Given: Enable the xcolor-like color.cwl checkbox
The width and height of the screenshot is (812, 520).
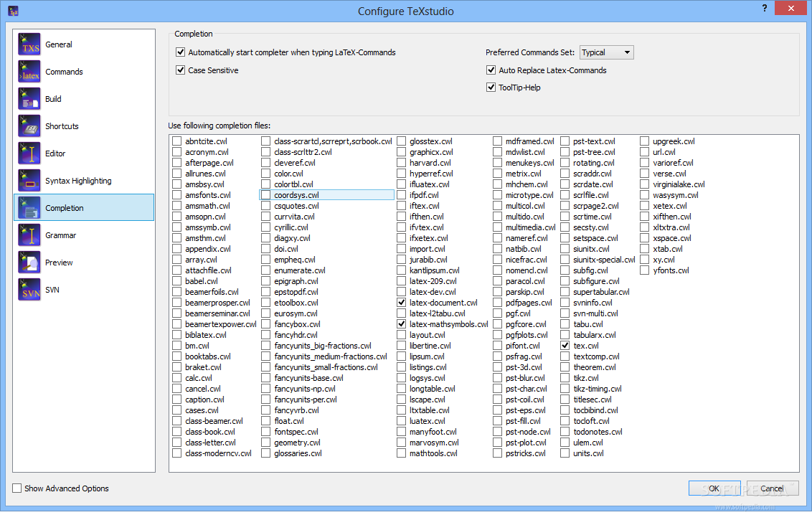Looking at the screenshot, I should tap(266, 174).
